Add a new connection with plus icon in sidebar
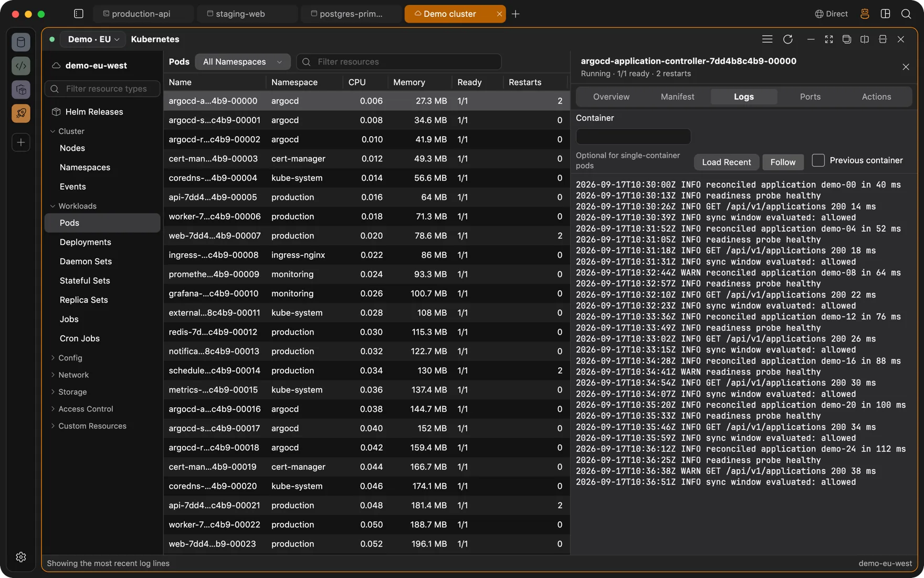This screenshot has width=924, height=578. click(x=21, y=142)
